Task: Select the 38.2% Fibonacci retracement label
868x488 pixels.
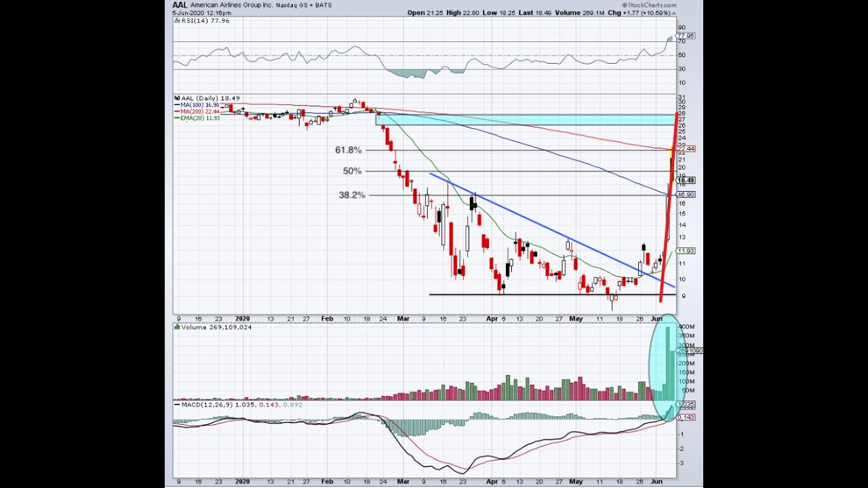Action: (x=352, y=195)
